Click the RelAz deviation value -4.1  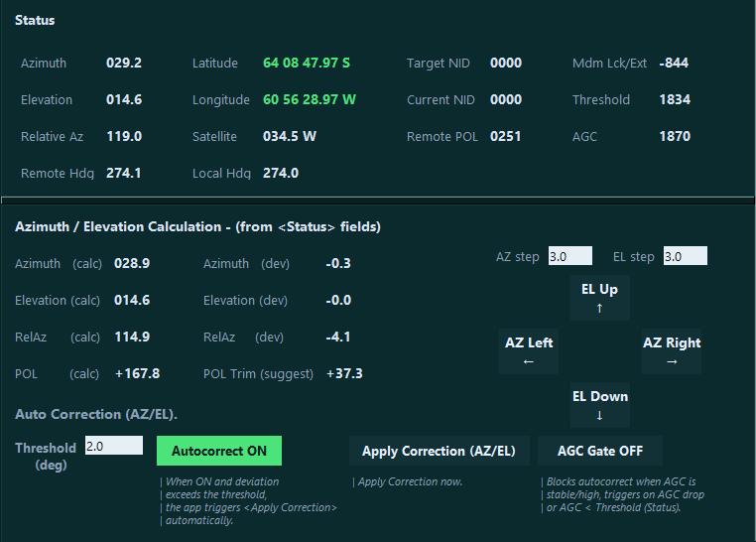click(338, 338)
